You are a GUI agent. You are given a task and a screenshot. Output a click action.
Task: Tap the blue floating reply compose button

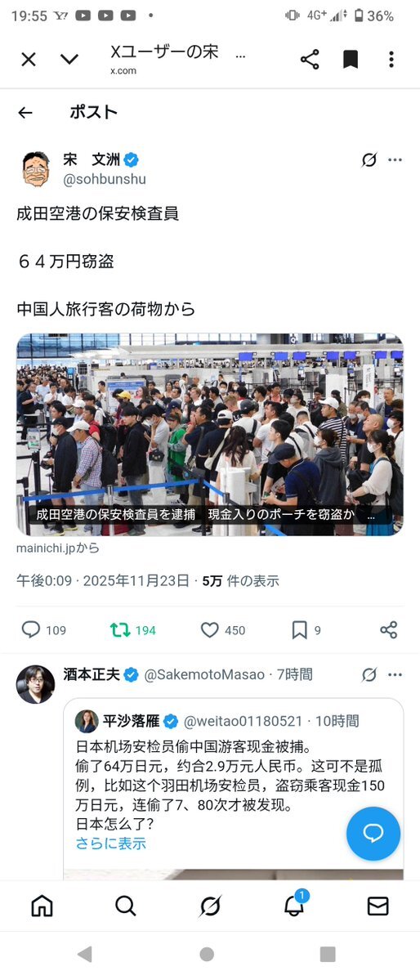[x=373, y=834]
